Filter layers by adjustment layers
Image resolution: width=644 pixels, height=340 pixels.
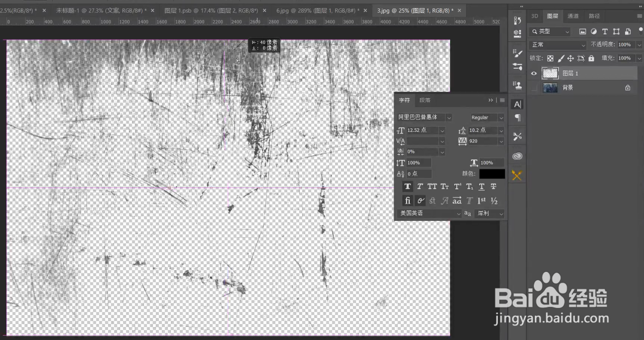coord(594,32)
